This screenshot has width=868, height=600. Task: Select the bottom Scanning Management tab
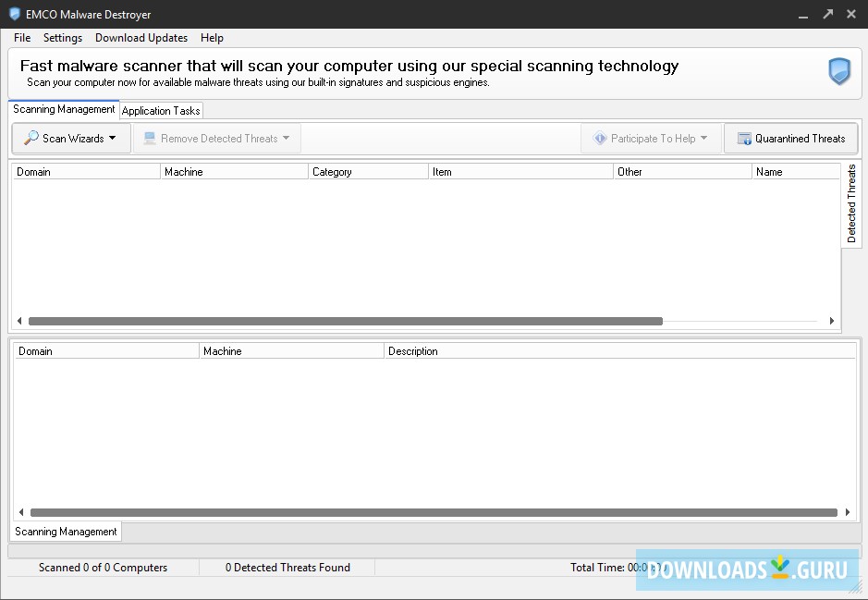click(x=66, y=532)
